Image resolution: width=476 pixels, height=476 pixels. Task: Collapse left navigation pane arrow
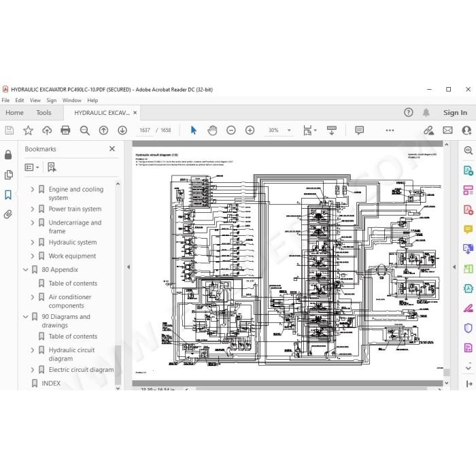pyautogui.click(x=129, y=267)
